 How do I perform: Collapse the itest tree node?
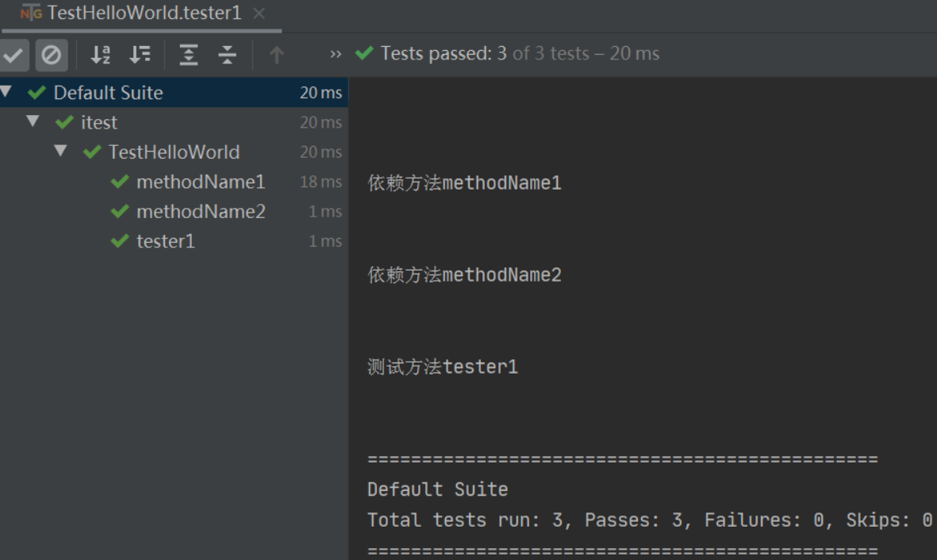(33, 121)
